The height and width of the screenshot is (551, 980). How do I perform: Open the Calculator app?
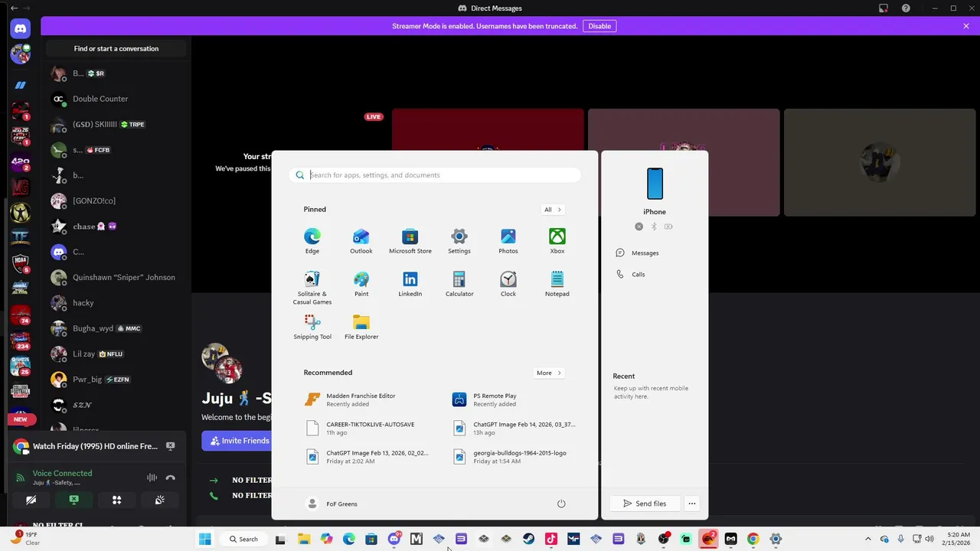pos(459,283)
